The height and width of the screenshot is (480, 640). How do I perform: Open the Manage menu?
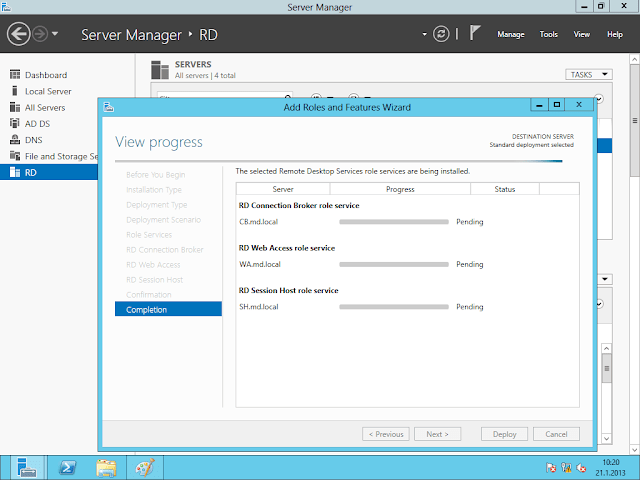click(x=510, y=34)
